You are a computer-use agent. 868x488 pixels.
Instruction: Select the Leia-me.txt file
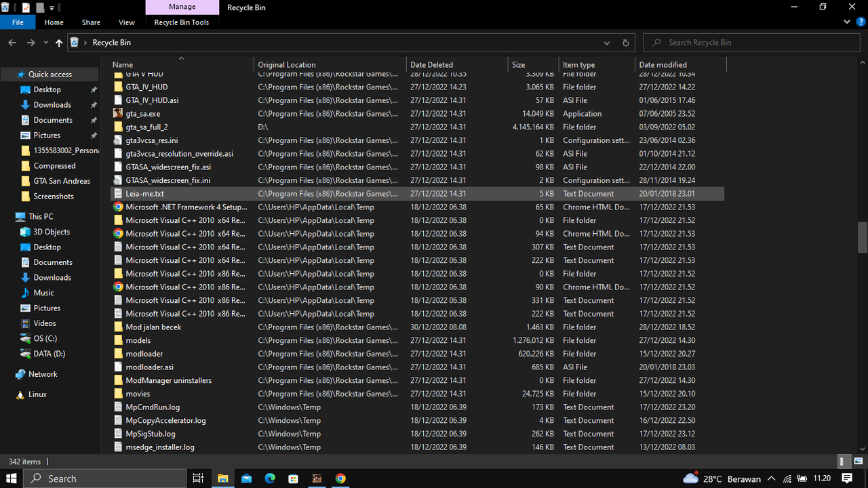[x=416, y=194]
